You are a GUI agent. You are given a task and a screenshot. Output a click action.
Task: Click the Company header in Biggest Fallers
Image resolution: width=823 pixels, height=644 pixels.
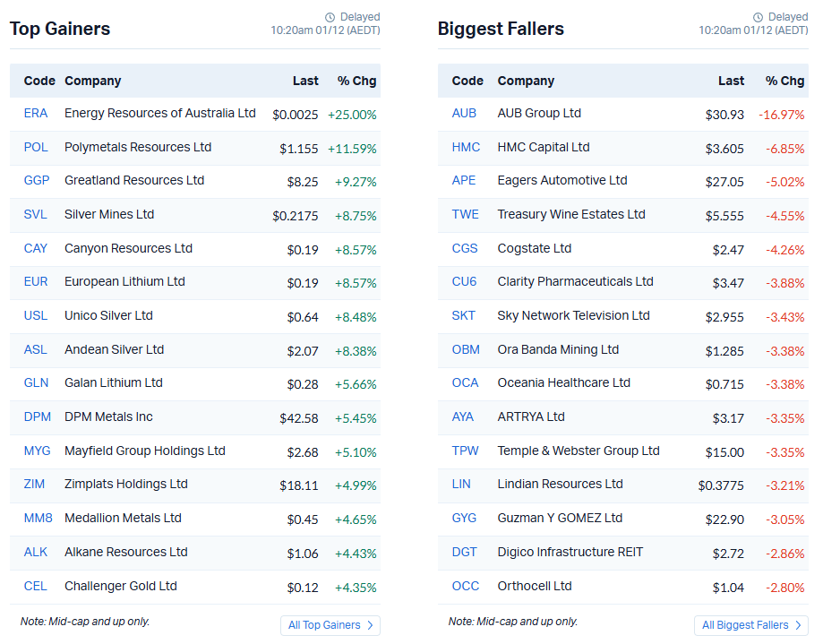tap(526, 81)
